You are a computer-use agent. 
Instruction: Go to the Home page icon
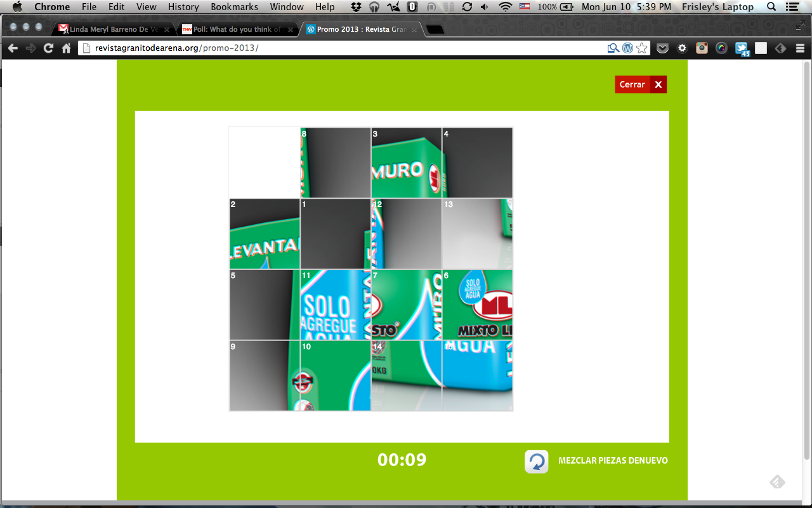click(x=66, y=48)
